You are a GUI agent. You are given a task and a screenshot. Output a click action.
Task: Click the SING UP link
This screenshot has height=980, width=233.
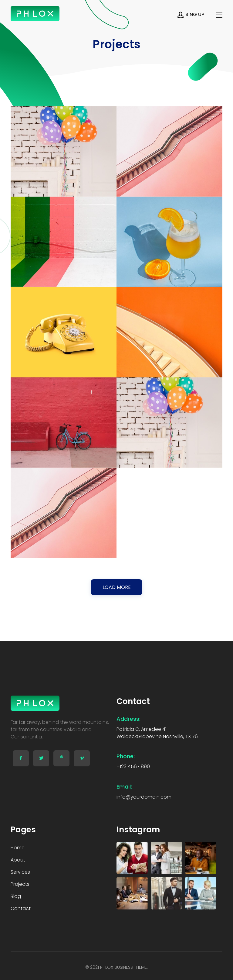(194, 15)
